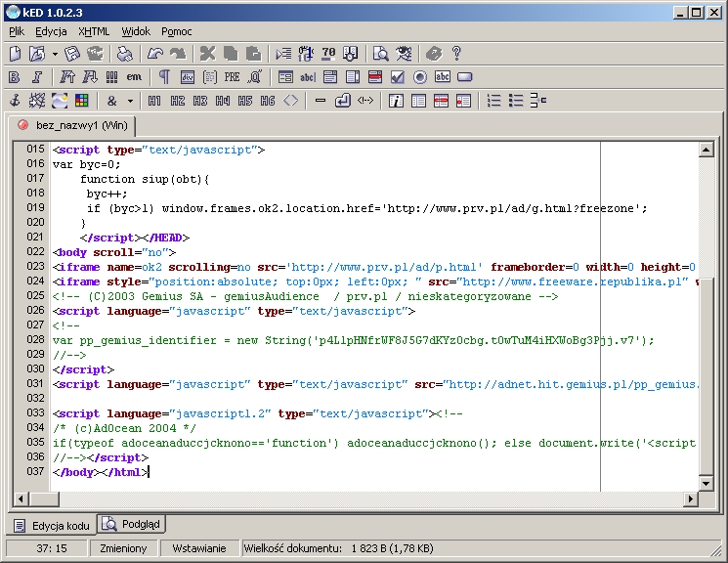Insert an anchor tag
Screen dimensions: 728x563
click(15, 101)
